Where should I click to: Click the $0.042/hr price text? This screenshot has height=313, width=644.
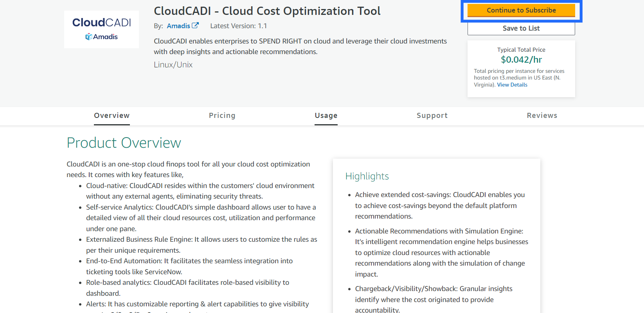click(x=521, y=60)
